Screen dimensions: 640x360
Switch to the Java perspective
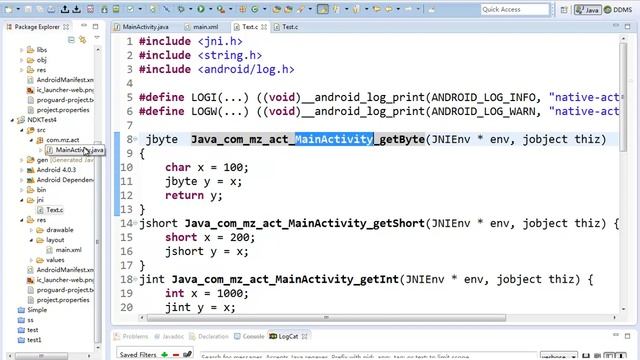pyautogui.click(x=588, y=9)
